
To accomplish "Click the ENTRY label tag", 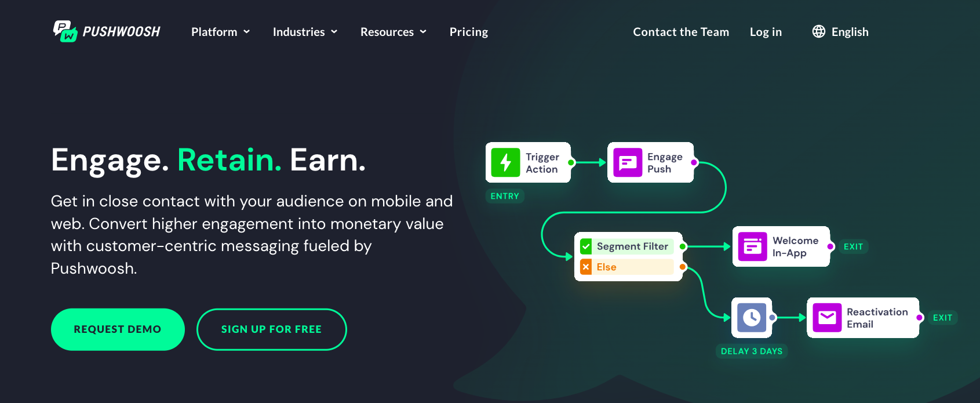I will pos(504,196).
